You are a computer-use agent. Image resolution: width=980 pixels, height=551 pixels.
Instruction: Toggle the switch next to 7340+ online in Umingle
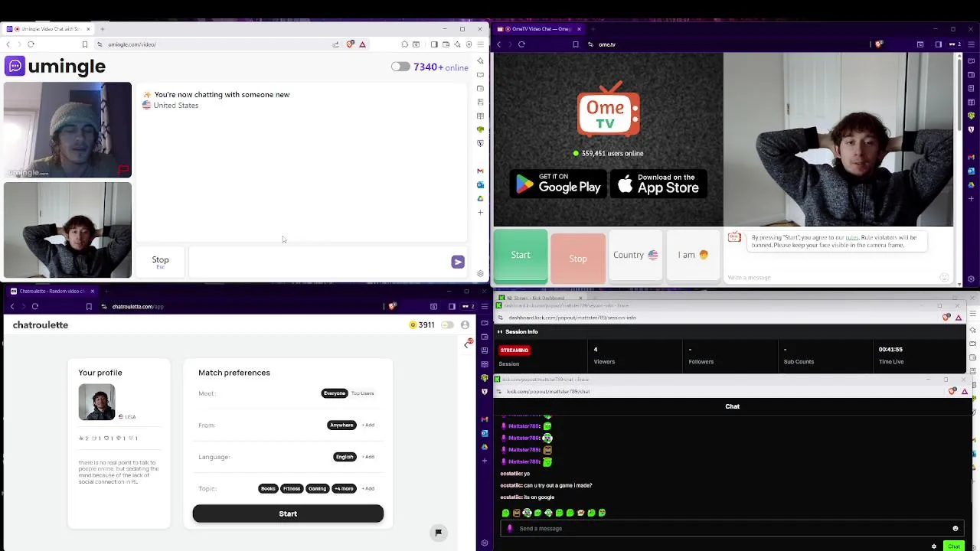pos(400,67)
